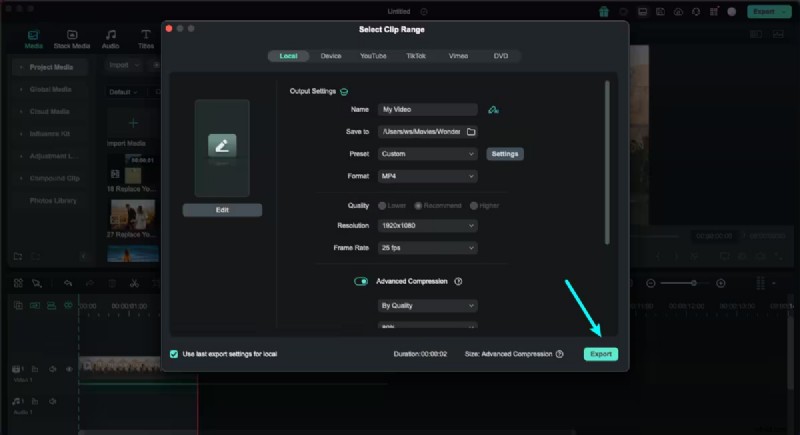800x435 pixels.
Task: Click the timeline zoom slider handle
Action: tap(693, 283)
